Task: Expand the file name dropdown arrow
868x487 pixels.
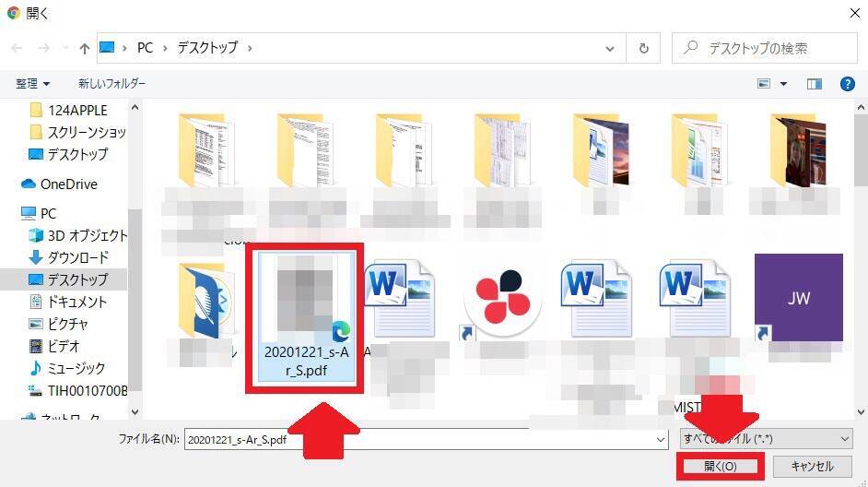Action: coord(661,439)
